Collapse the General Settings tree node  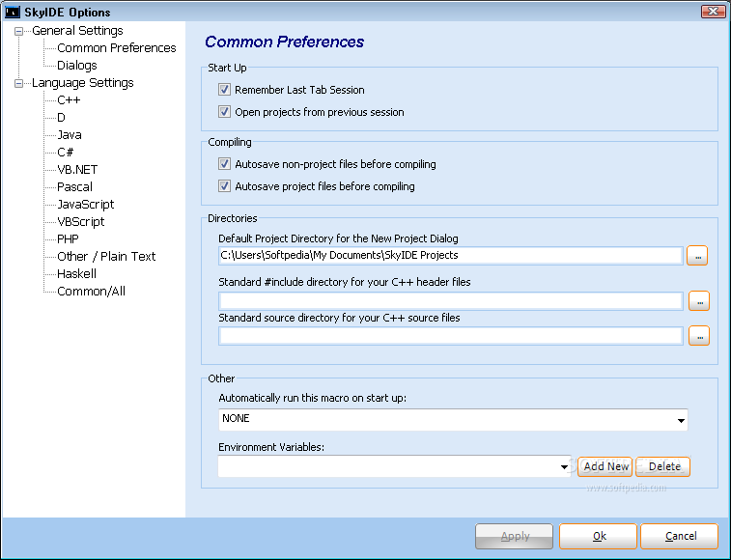tap(18, 31)
